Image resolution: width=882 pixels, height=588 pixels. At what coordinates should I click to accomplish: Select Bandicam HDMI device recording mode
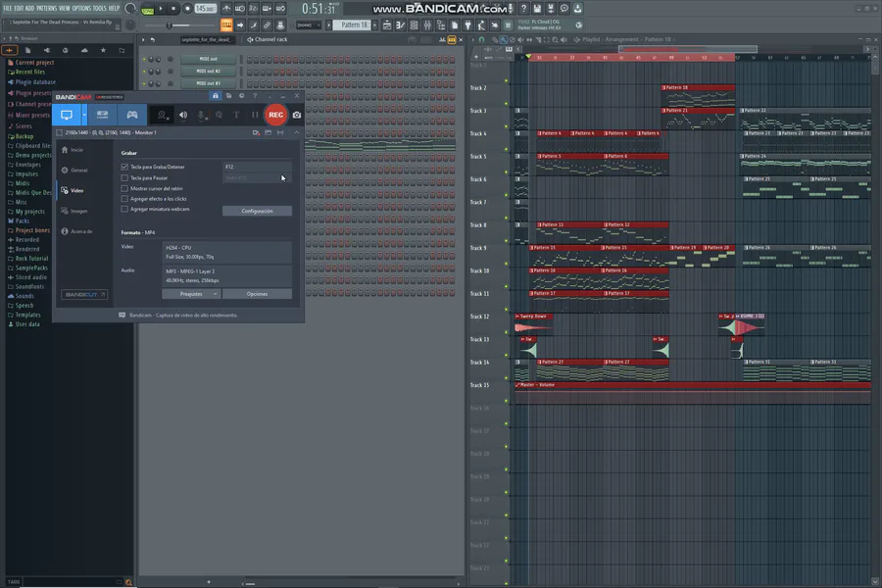102,115
